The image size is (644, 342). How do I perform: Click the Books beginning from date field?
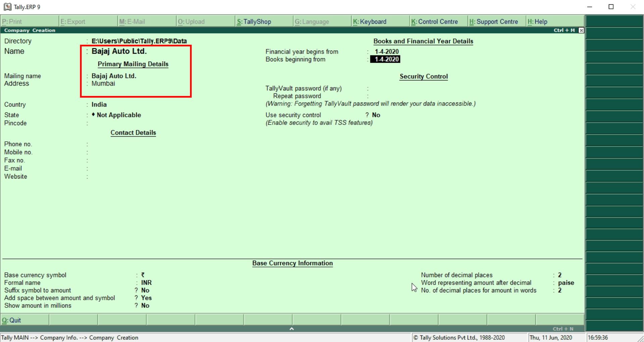point(386,59)
